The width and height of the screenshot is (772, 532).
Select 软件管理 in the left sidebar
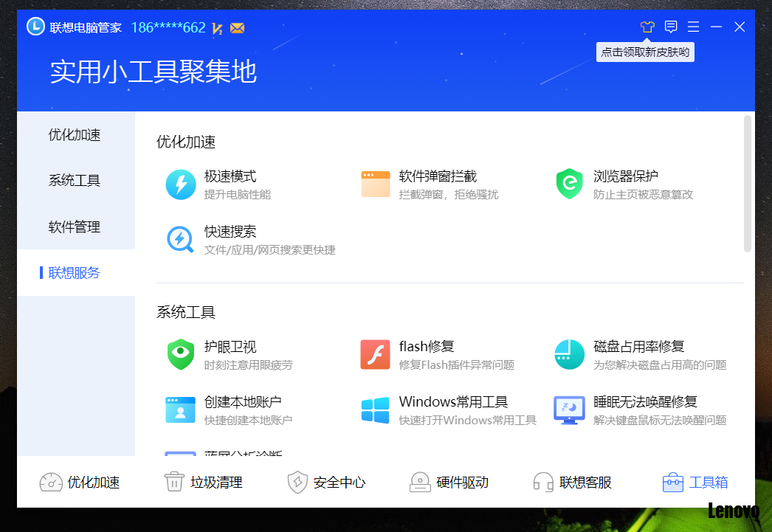(x=75, y=227)
